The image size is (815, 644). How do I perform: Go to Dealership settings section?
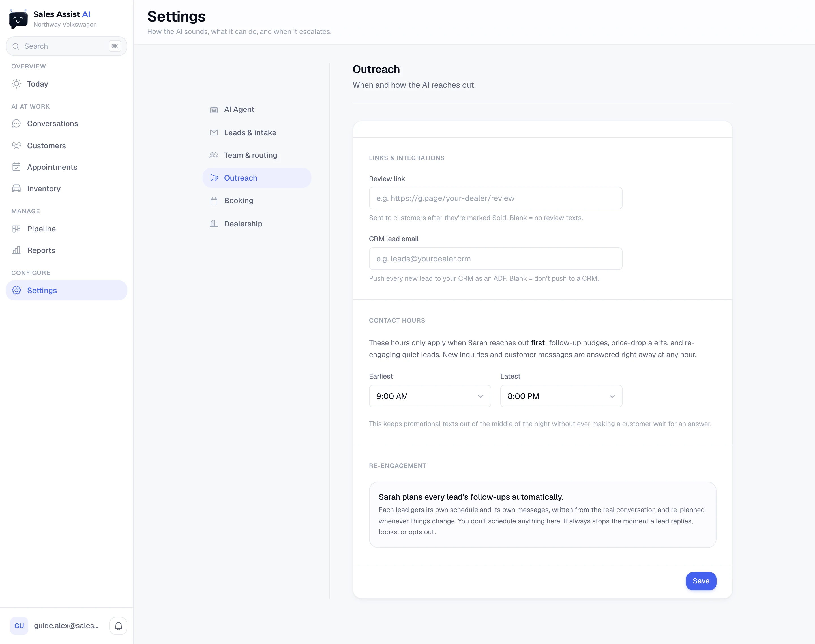point(256,224)
